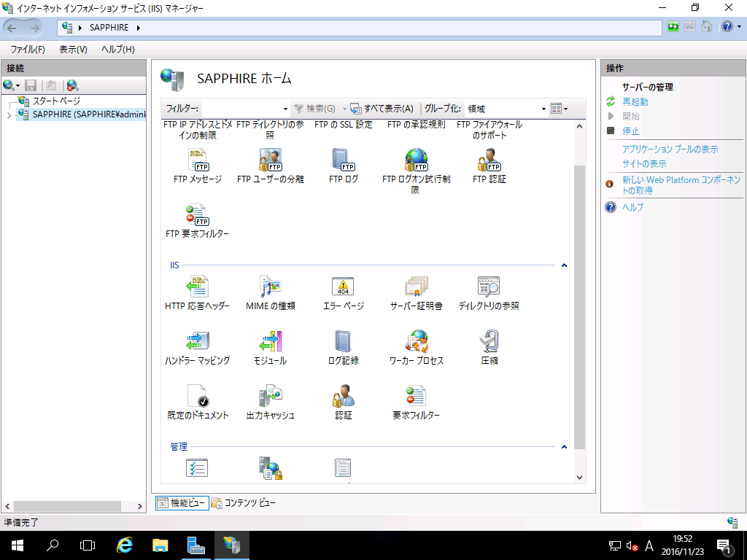Open the ファイル(F) menu
The width and height of the screenshot is (747, 560).
[28, 50]
